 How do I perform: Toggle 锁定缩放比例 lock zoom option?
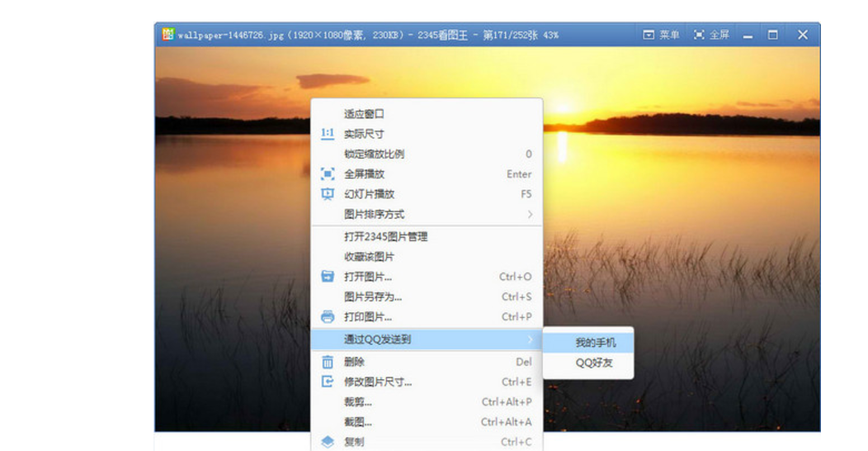click(x=374, y=154)
